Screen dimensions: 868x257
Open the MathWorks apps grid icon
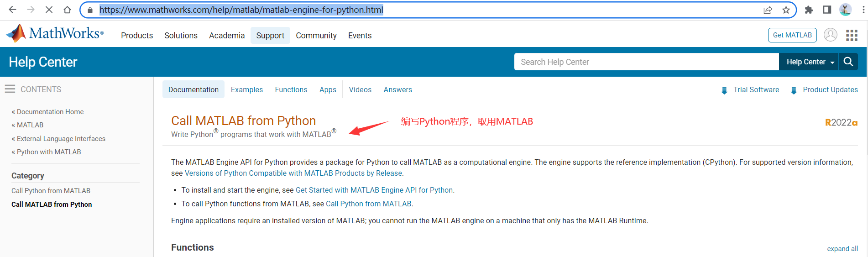pyautogui.click(x=852, y=35)
